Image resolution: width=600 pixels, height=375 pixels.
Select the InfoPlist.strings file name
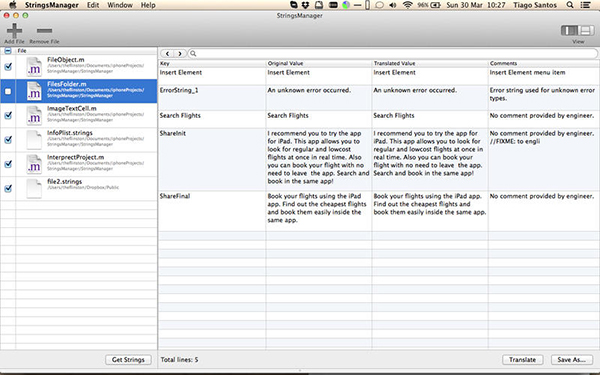tap(70, 133)
